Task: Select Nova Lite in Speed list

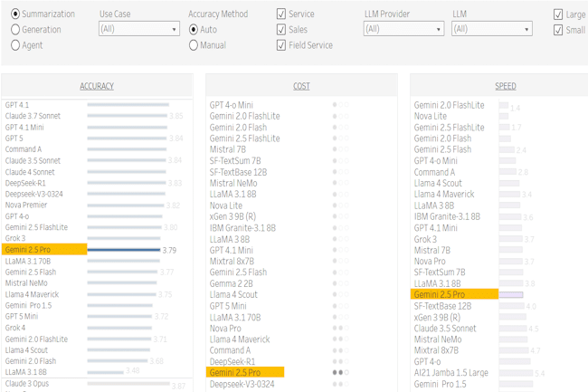Action: 430,116
